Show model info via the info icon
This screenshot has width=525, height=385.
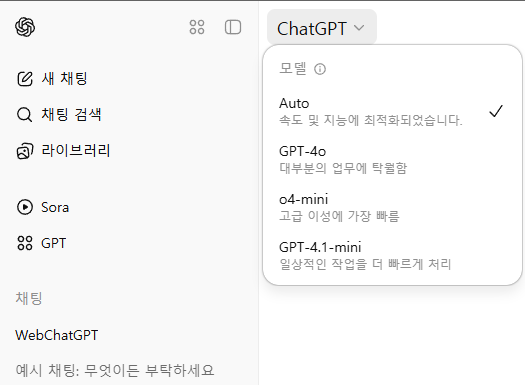[320, 69]
